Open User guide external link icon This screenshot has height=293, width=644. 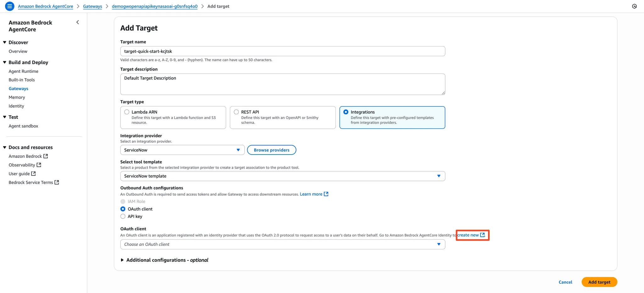click(33, 174)
